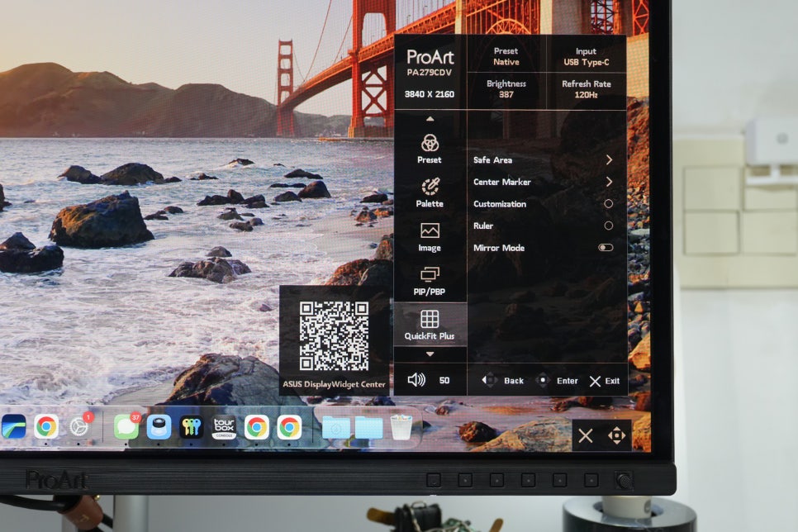
Task: Open System Settings from the dock
Action: (x=78, y=426)
